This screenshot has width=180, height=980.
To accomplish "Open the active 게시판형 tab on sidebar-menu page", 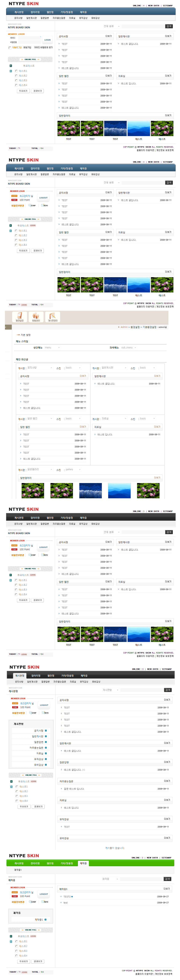I will (x=19, y=676).
